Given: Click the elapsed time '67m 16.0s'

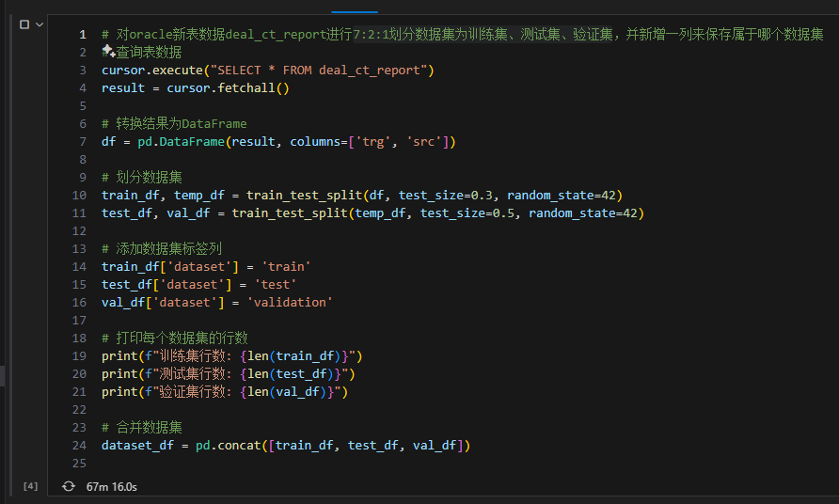Looking at the screenshot, I should (111, 487).
